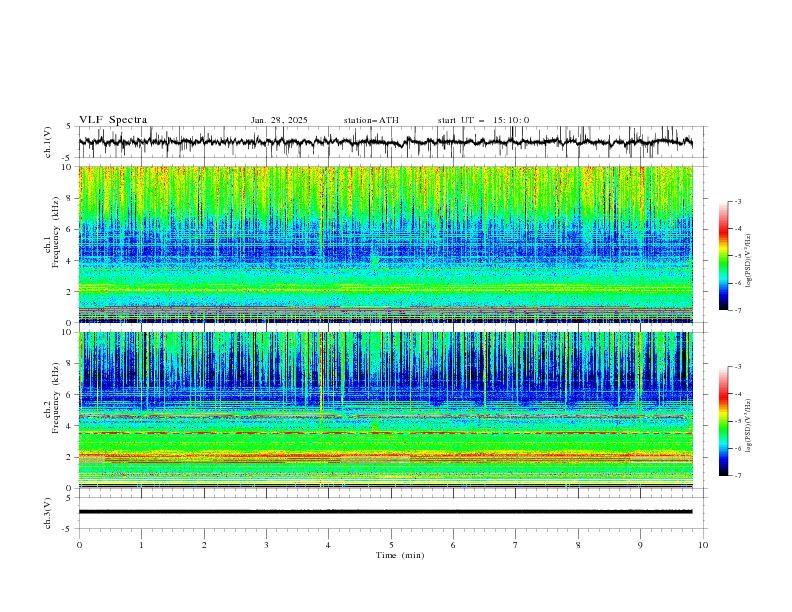
Task: Click the "7" minute tick on time axis
Action: pos(516,545)
